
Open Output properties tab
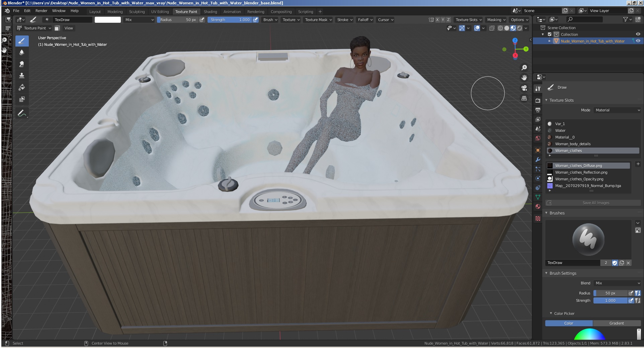[x=538, y=110]
